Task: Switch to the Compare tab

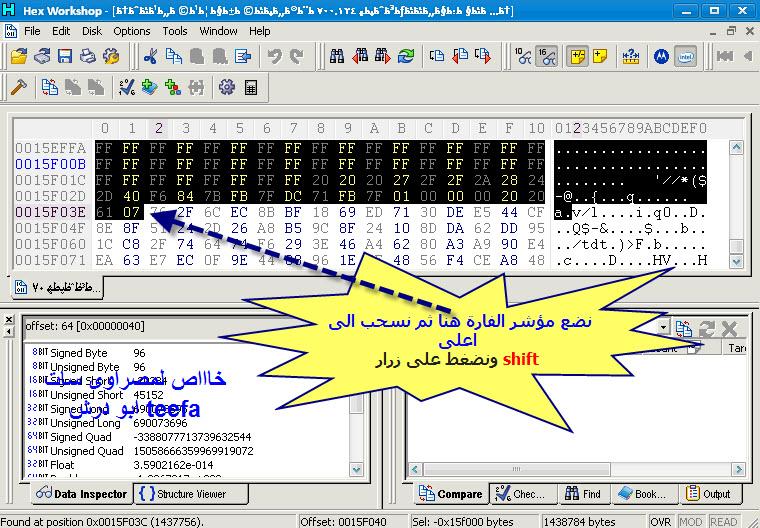Action: (451, 494)
